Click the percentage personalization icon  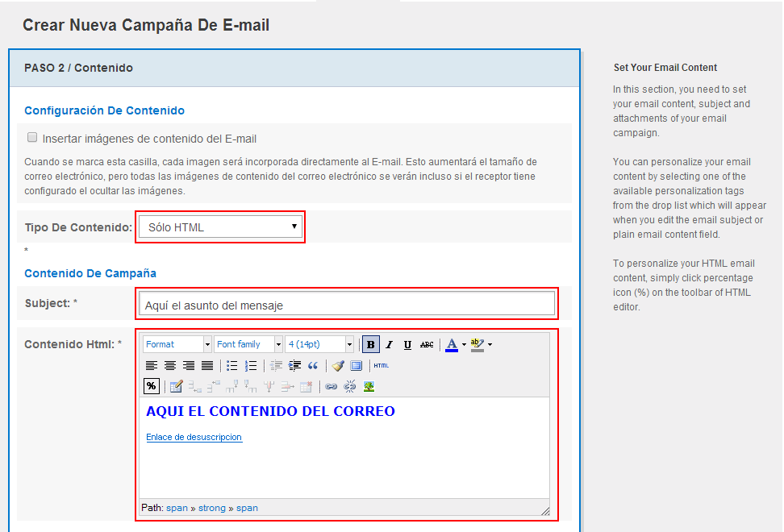point(152,386)
